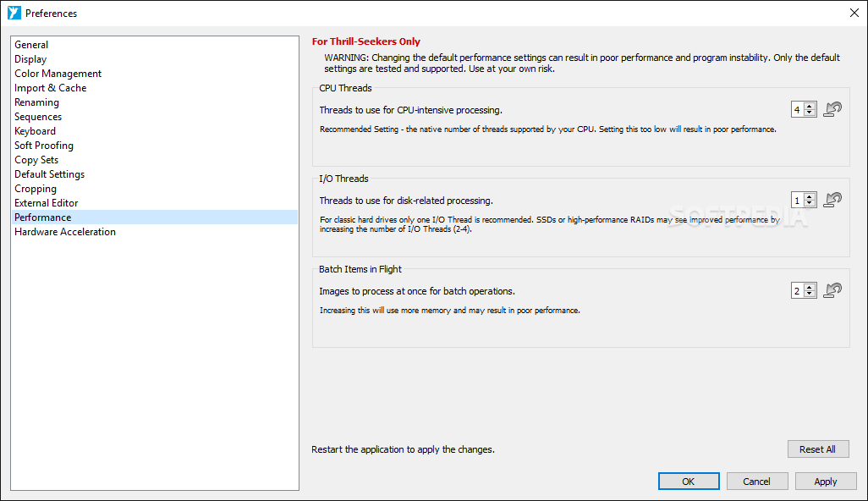Go to the Renaming preferences

click(x=155, y=102)
